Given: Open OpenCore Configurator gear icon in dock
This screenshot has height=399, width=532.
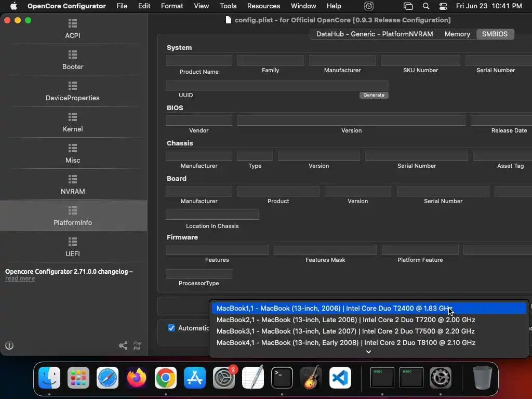Looking at the screenshot, I should click(441, 377).
